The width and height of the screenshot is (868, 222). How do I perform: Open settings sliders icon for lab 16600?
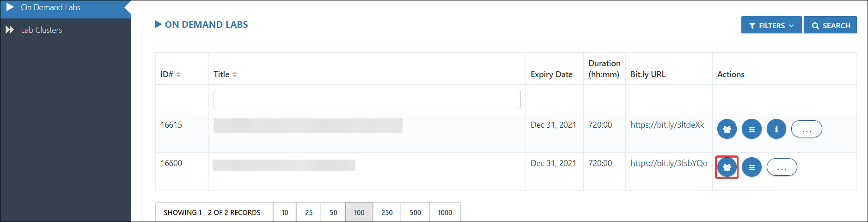pos(752,167)
